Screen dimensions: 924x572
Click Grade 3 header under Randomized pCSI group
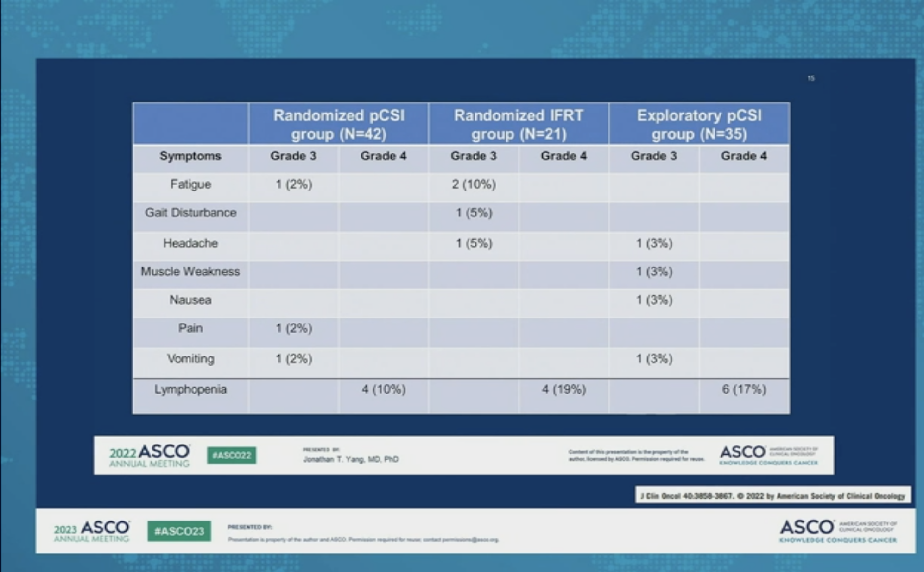pos(293,156)
